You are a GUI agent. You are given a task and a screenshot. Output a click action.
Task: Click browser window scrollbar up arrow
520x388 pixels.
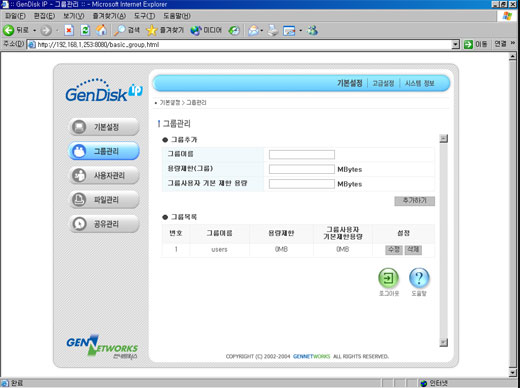pyautogui.click(x=513, y=57)
